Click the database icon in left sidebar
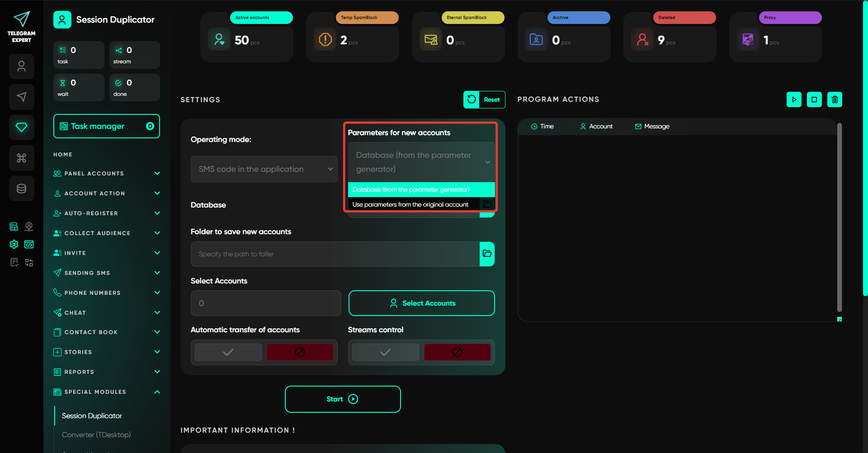The height and width of the screenshot is (453, 868). coord(22,189)
